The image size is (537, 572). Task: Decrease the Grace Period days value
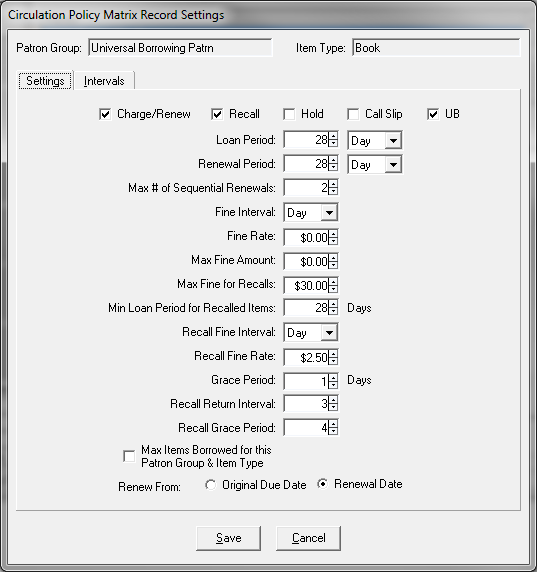click(x=333, y=385)
